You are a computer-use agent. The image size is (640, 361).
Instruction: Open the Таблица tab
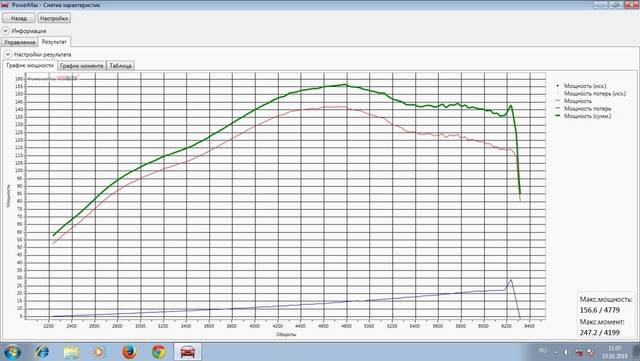[x=120, y=66]
